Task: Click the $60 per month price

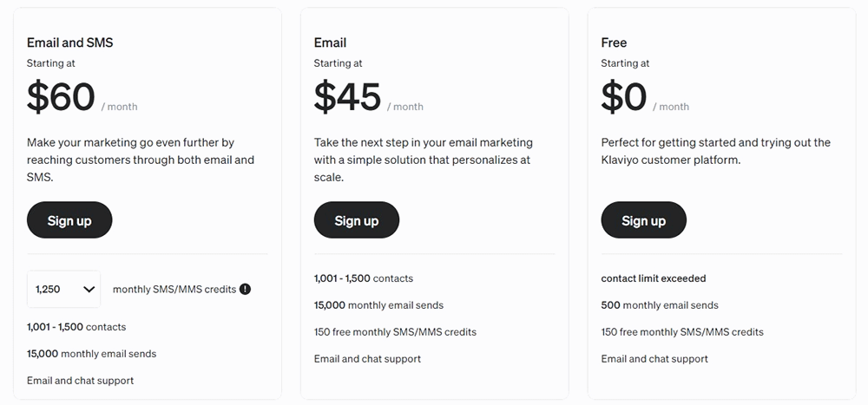Action: (62, 97)
